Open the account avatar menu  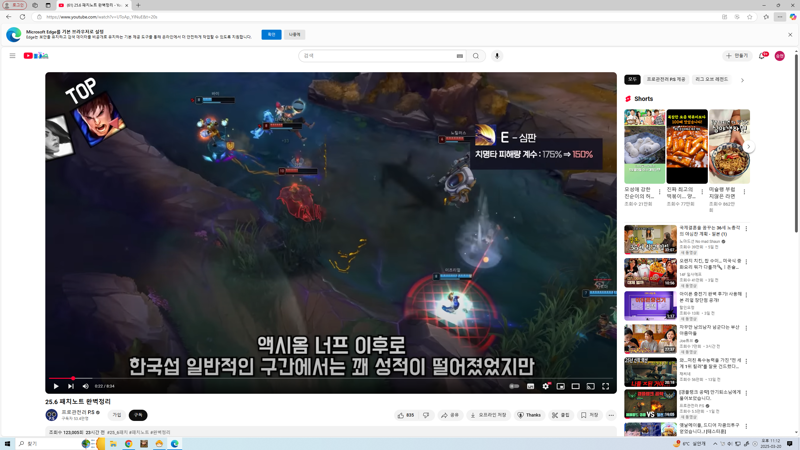(780, 56)
